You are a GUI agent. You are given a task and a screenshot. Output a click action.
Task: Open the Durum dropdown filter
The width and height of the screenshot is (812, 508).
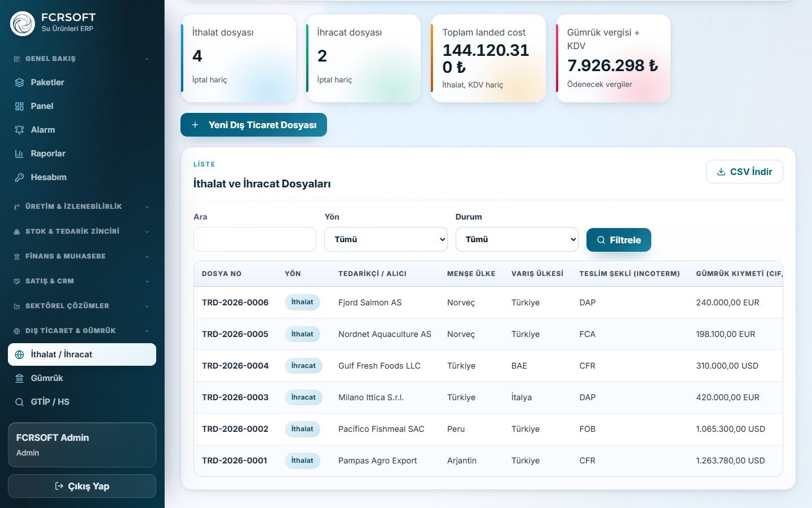click(517, 239)
